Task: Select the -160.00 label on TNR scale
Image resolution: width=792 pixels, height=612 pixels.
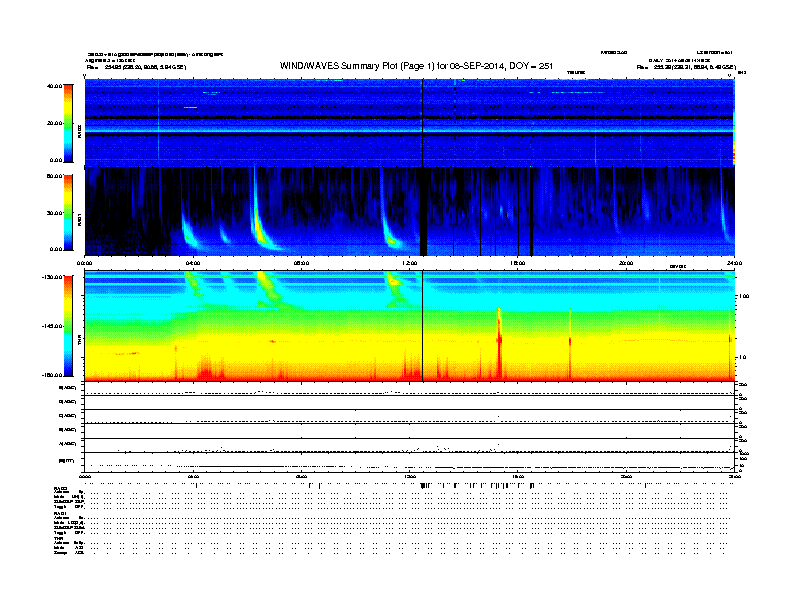Action: [53, 375]
